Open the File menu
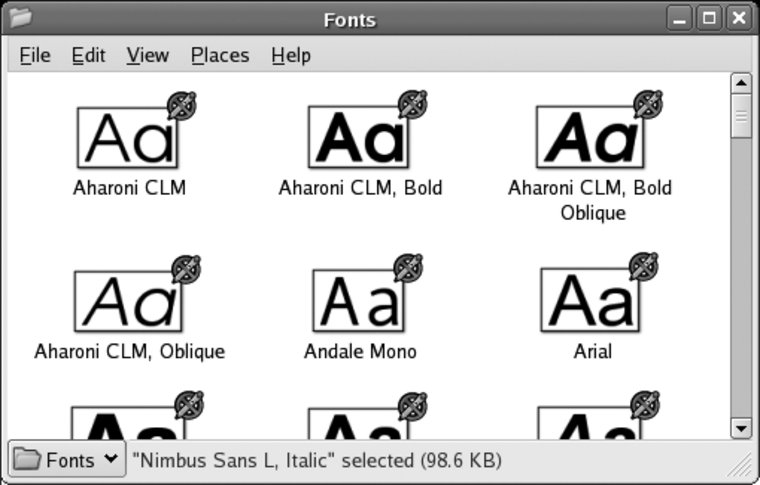This screenshot has width=760, height=485. pyautogui.click(x=35, y=56)
